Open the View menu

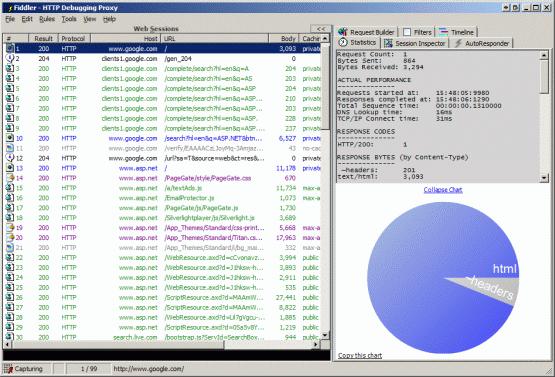coord(90,19)
